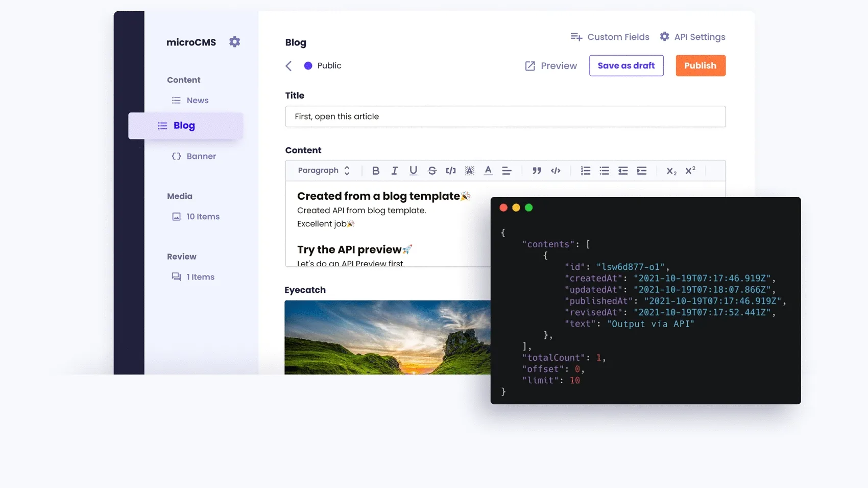Click the "totalCount" key in JSON
The height and width of the screenshot is (488, 868).
(x=553, y=358)
